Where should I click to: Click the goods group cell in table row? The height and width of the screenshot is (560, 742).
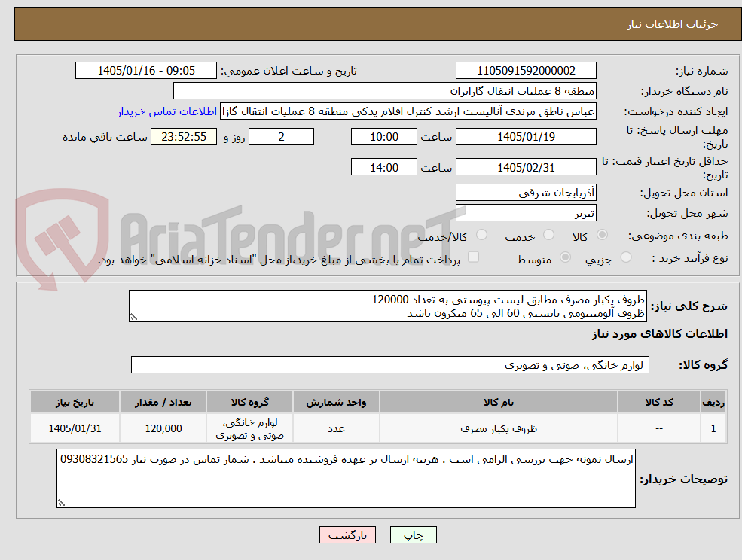(249, 428)
